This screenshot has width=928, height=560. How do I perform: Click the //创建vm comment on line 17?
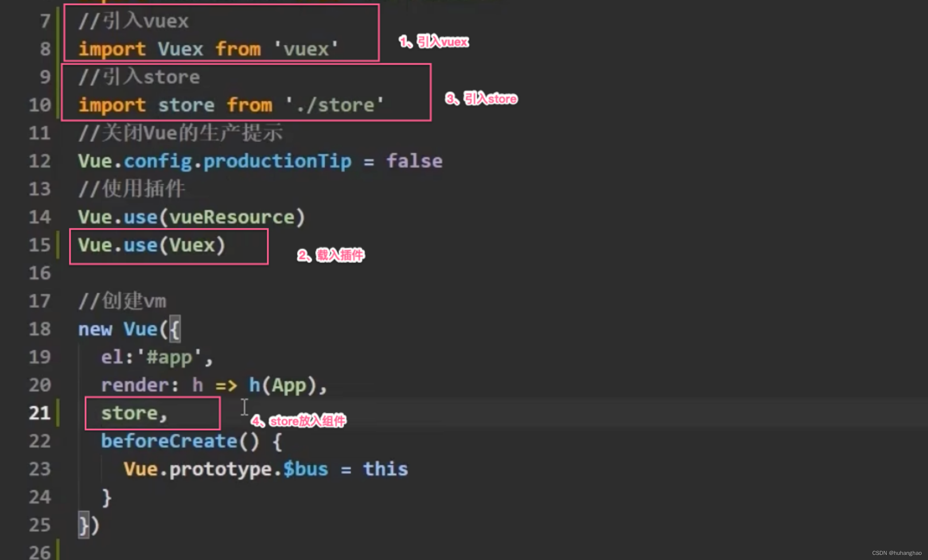coord(121,300)
